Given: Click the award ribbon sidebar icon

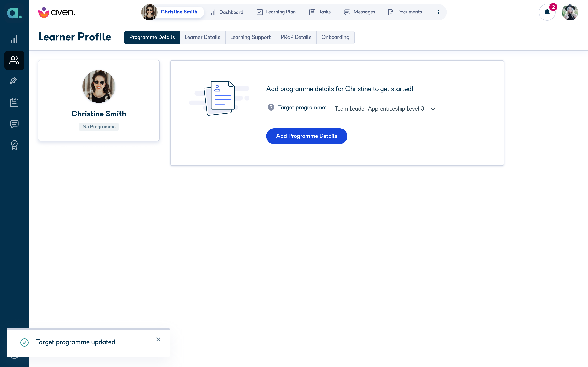Looking at the screenshot, I should (x=14, y=145).
